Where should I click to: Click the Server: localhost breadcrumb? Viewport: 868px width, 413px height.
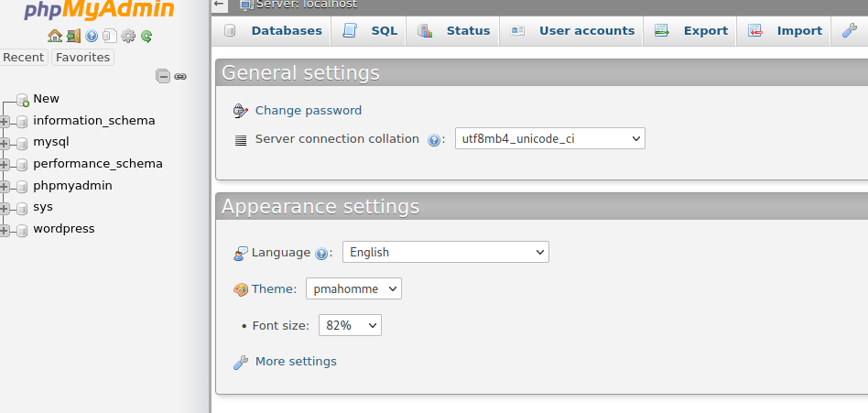pos(307,5)
